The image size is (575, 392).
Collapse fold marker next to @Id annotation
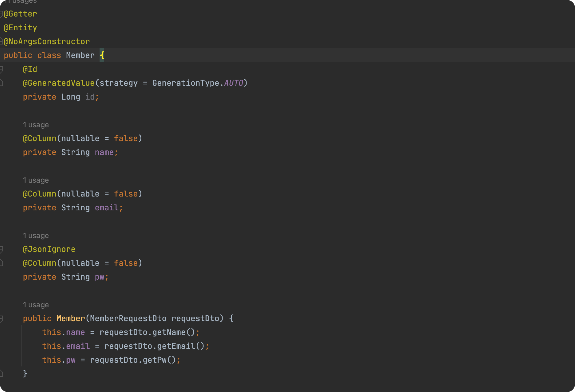(1, 69)
